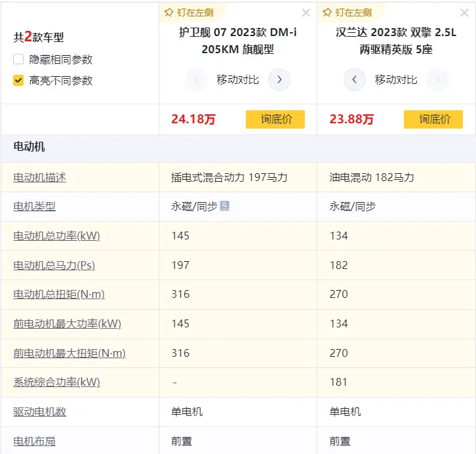
Task: Click 24.18万 price text
Action: (x=193, y=119)
